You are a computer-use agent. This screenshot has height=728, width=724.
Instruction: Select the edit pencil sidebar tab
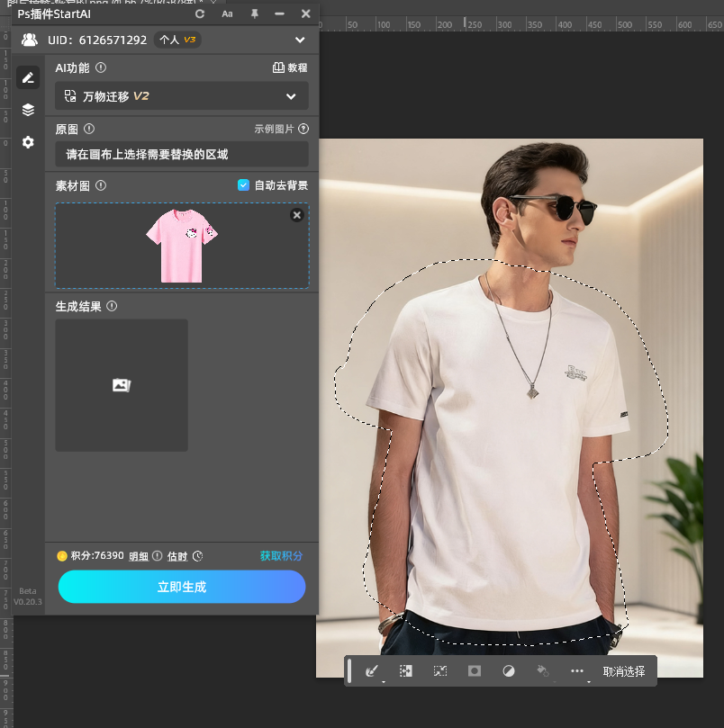(x=28, y=77)
